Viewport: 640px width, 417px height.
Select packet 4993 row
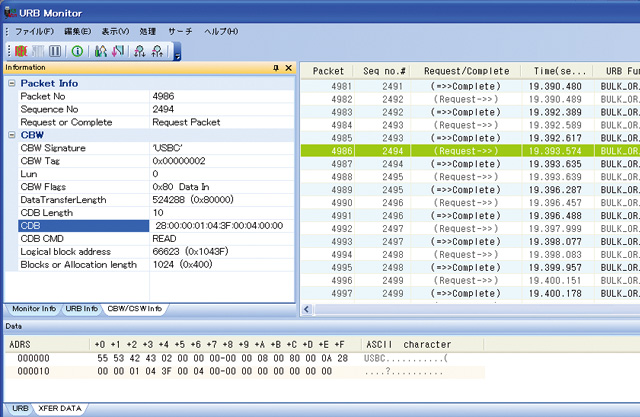pyautogui.click(x=470, y=242)
